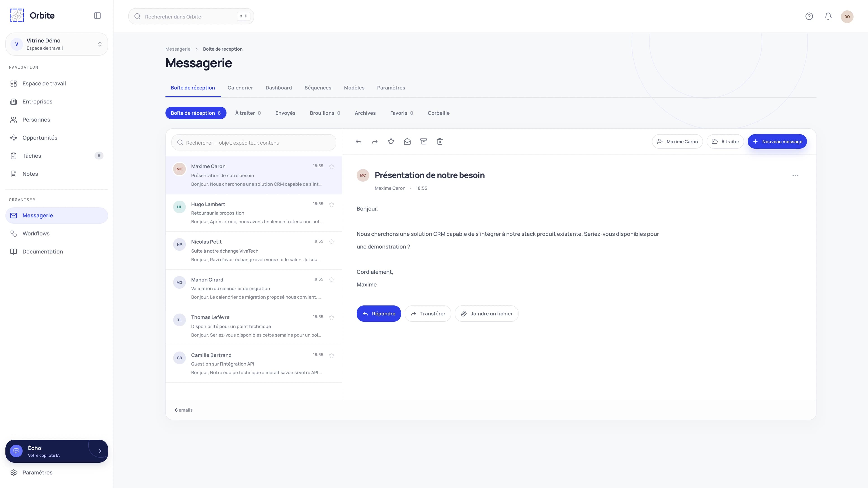Select the Boîte de réception 6 filter pill

[196, 113]
